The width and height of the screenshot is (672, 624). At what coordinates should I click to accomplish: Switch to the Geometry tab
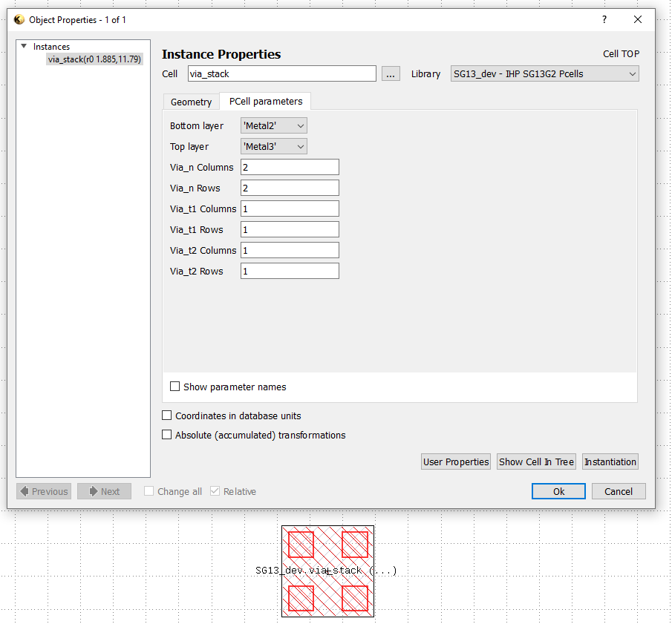tap(191, 102)
